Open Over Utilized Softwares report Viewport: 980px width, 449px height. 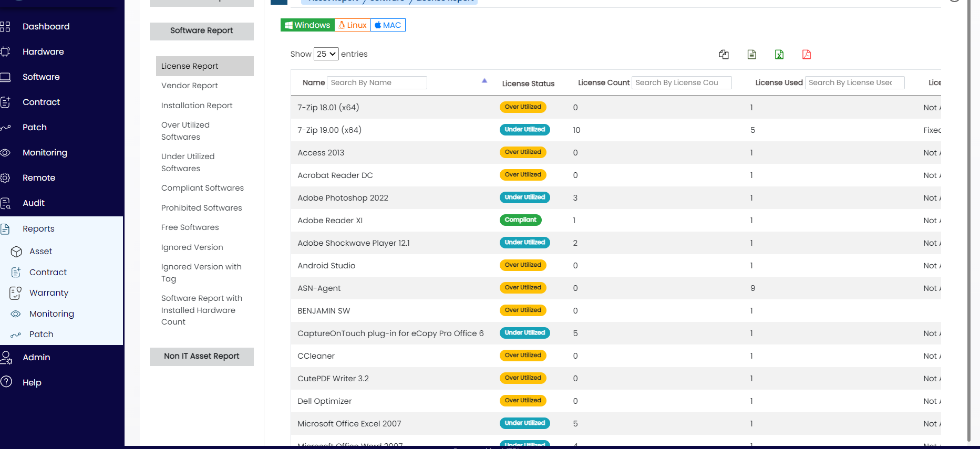[x=185, y=131]
